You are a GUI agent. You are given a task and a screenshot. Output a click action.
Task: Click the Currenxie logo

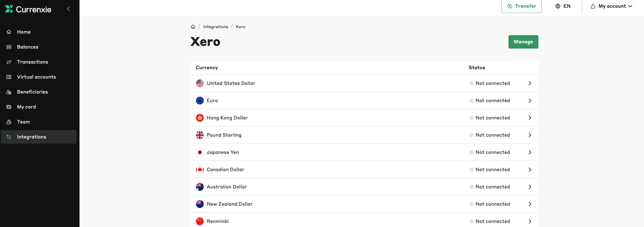coord(28,9)
